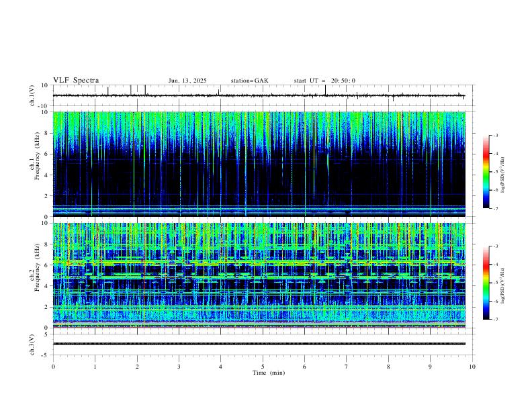Click the ch.1 PSD color bar

pyautogui.click(x=486, y=172)
